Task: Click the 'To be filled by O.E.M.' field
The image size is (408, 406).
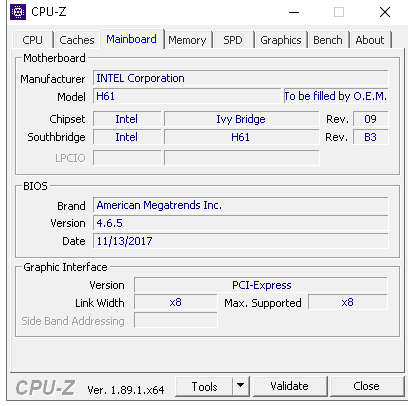Action: pos(336,96)
